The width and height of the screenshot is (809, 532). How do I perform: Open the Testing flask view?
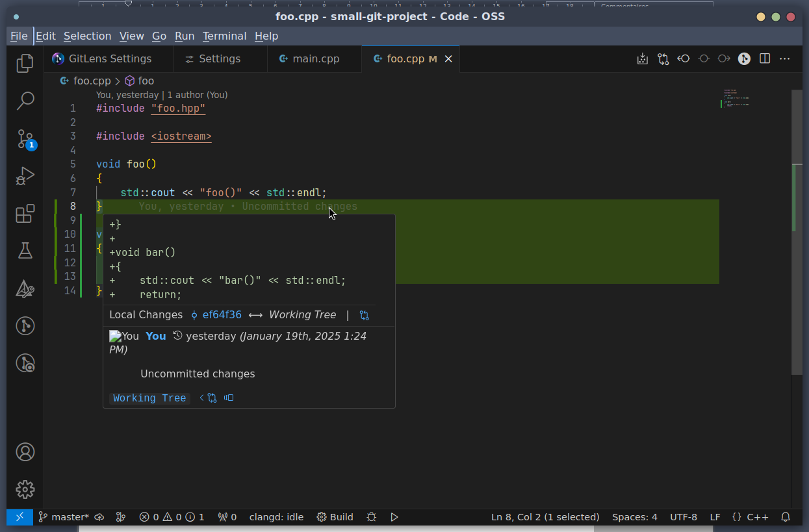[x=25, y=251]
